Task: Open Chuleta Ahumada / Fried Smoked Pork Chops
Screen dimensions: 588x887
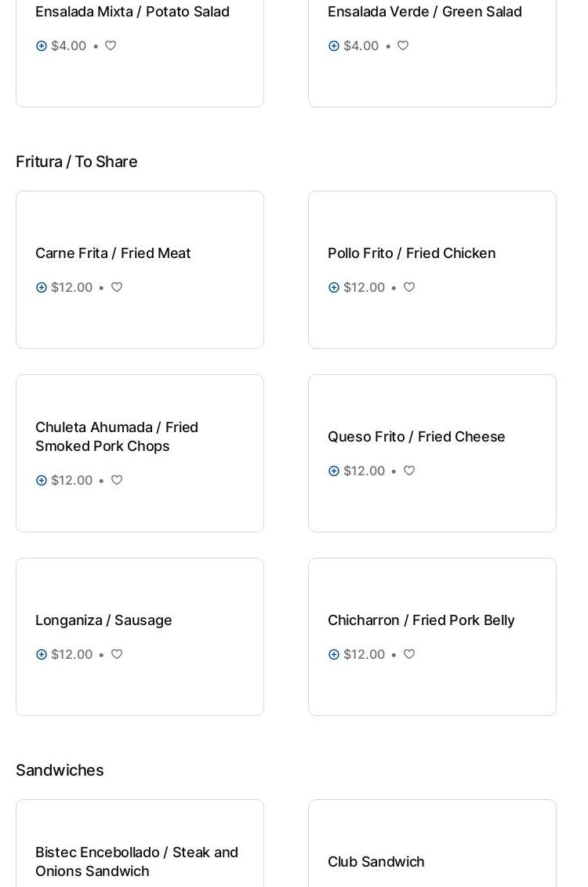Action: click(117, 437)
